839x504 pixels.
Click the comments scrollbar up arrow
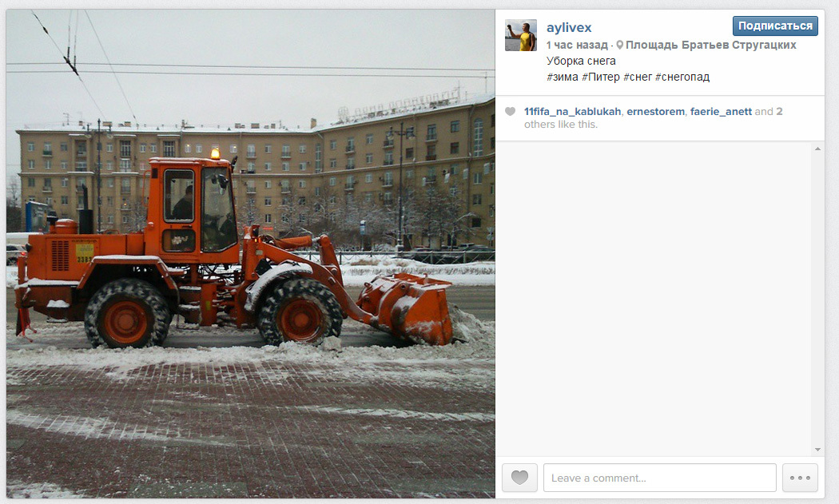pyautogui.click(x=817, y=149)
